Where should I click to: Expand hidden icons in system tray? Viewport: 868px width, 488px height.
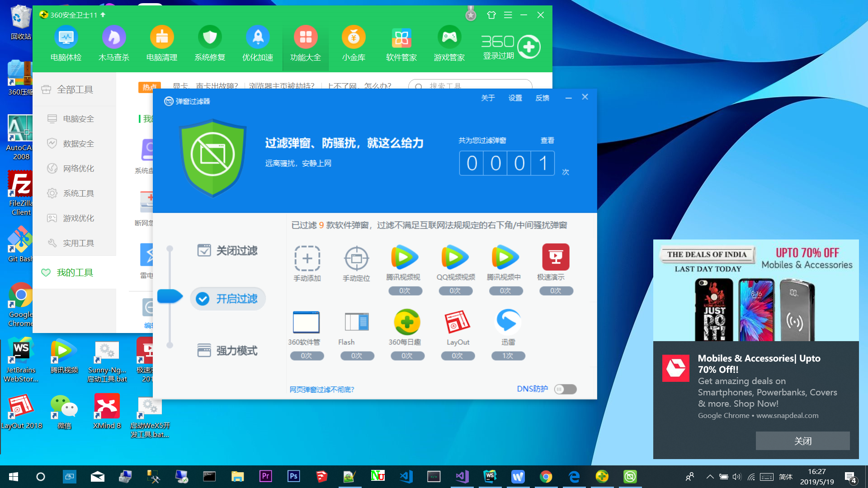tap(710, 476)
